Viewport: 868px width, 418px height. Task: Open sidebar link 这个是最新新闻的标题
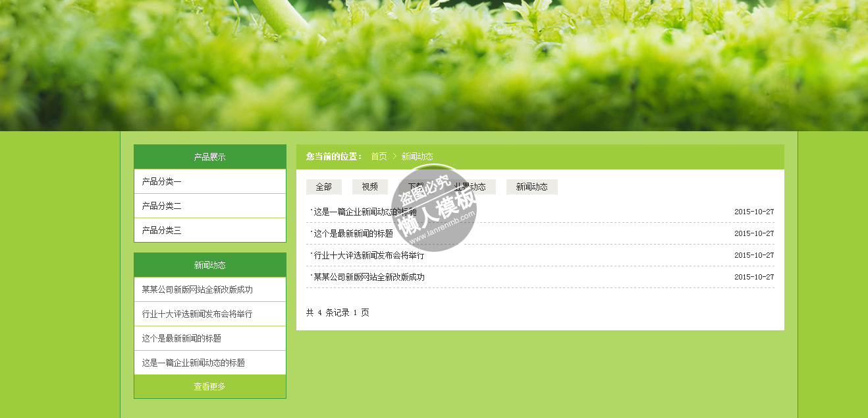[x=181, y=338]
